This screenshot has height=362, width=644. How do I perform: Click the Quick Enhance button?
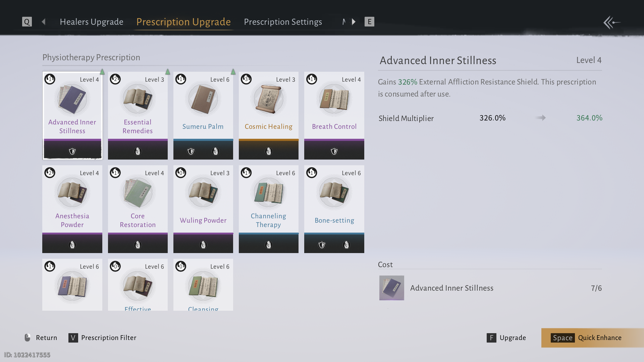(x=592, y=338)
